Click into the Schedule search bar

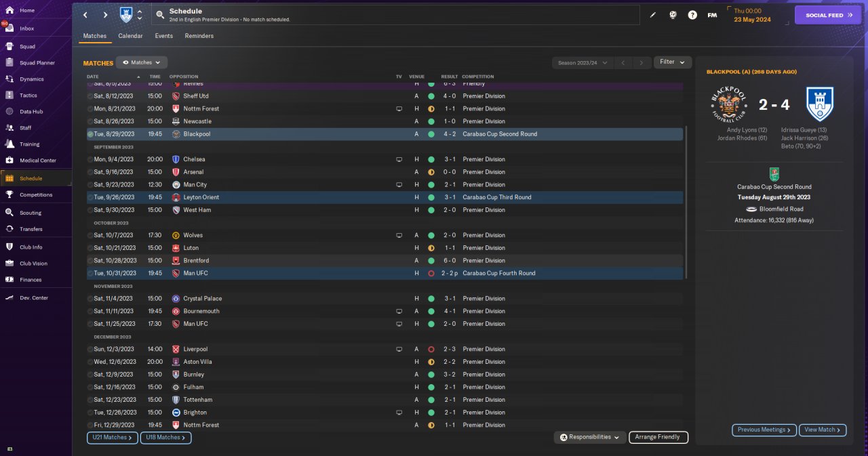pos(396,15)
